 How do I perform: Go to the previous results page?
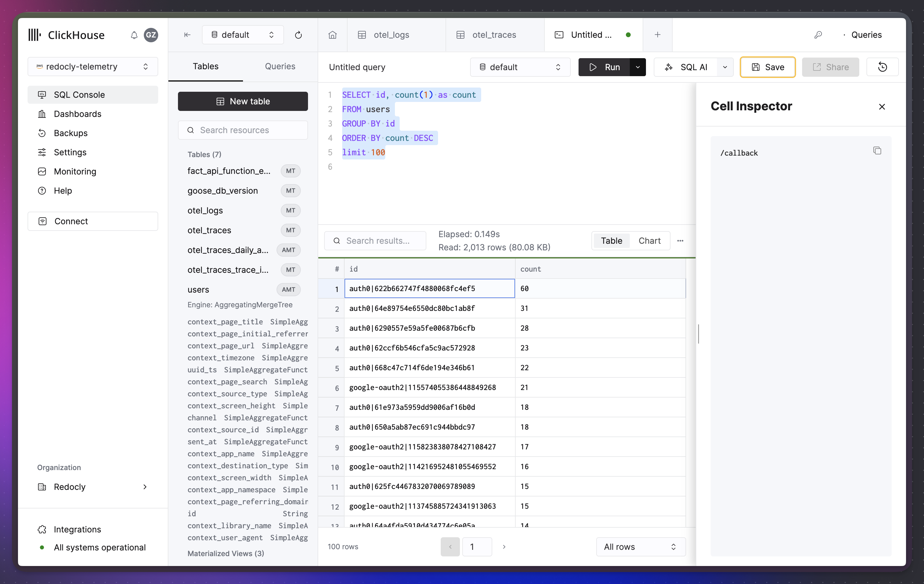[450, 547]
